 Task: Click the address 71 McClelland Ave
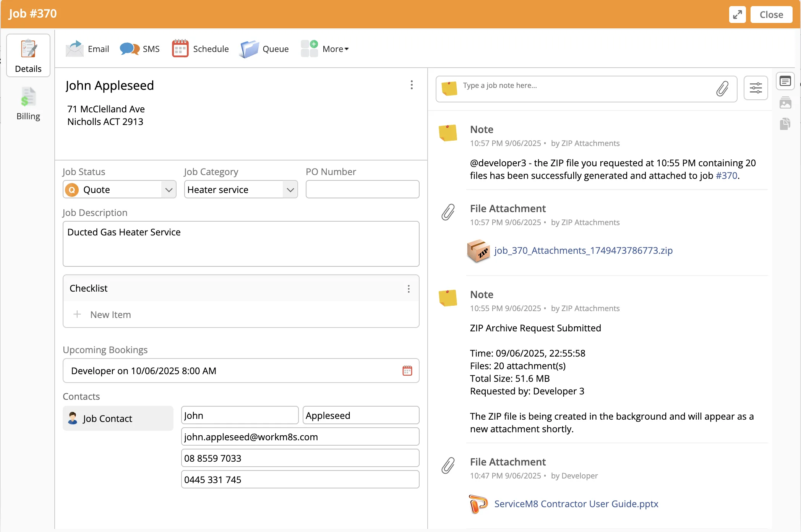click(106, 109)
